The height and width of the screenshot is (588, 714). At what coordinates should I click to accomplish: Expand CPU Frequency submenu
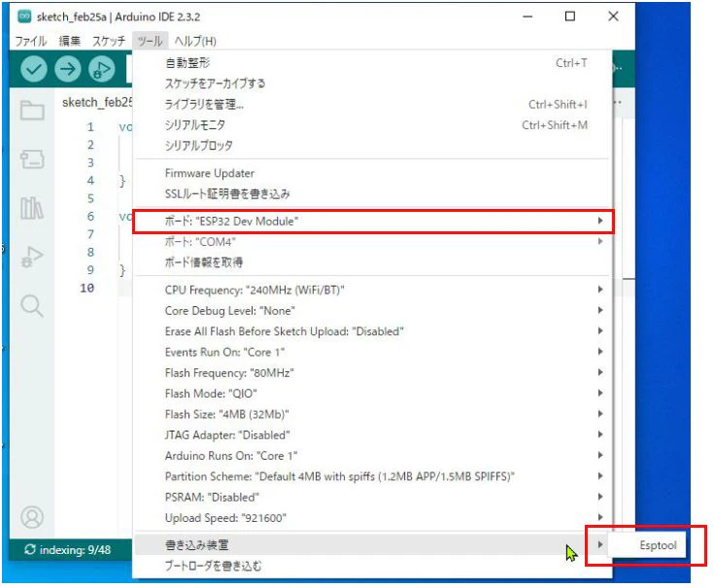pos(373,290)
